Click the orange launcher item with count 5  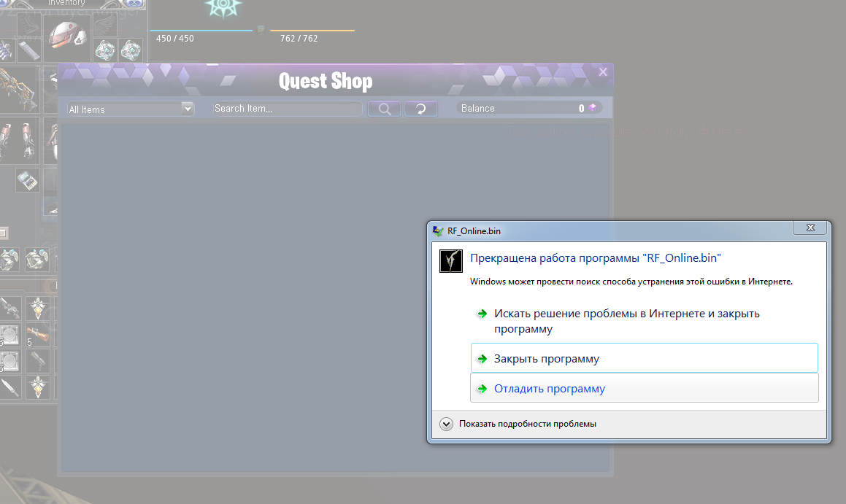pyautogui.click(x=38, y=335)
